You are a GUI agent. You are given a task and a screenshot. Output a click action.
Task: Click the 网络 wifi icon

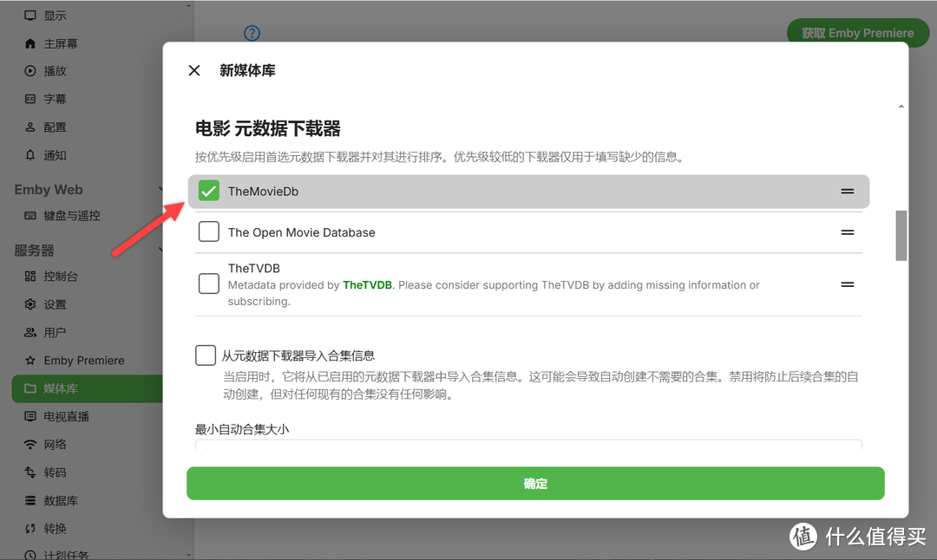click(x=29, y=444)
